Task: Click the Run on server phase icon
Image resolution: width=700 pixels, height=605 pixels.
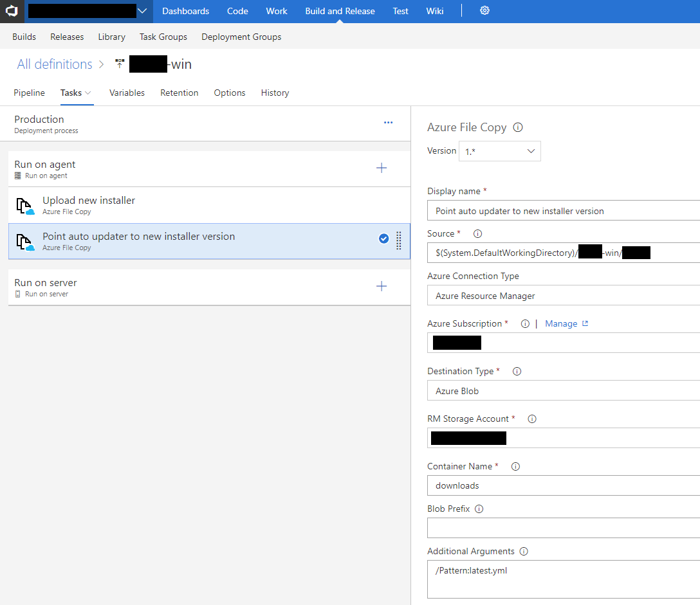Action: [x=18, y=294]
